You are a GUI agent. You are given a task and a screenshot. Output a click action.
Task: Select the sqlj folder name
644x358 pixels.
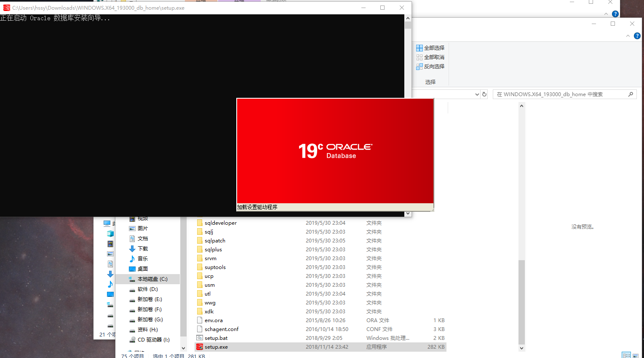(209, 232)
